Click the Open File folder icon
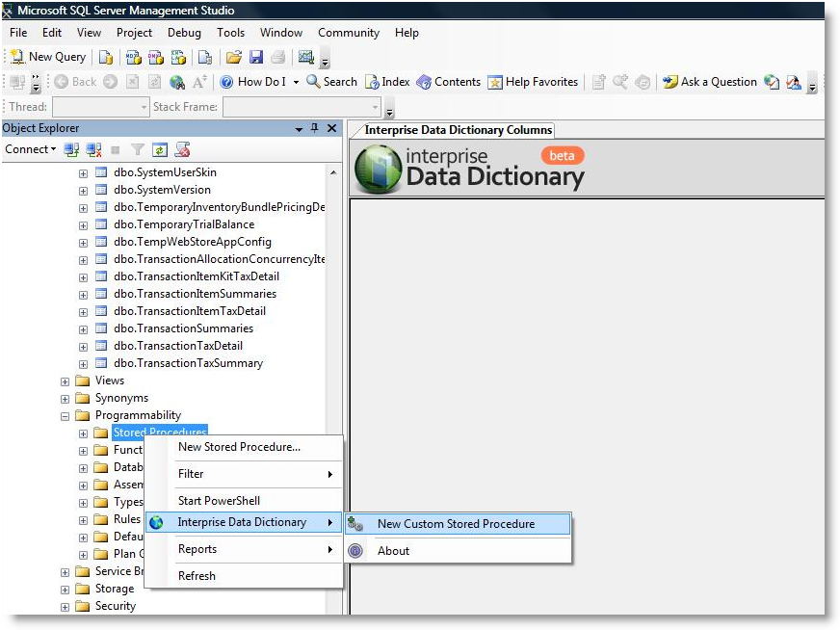The height and width of the screenshot is (630, 840). 233,57
